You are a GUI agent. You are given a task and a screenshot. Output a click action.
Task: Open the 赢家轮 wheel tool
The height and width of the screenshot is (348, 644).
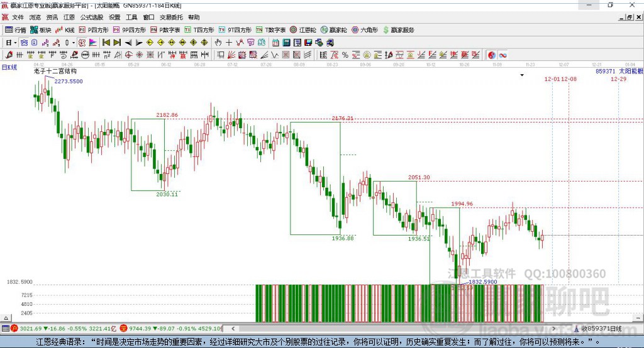(333, 30)
